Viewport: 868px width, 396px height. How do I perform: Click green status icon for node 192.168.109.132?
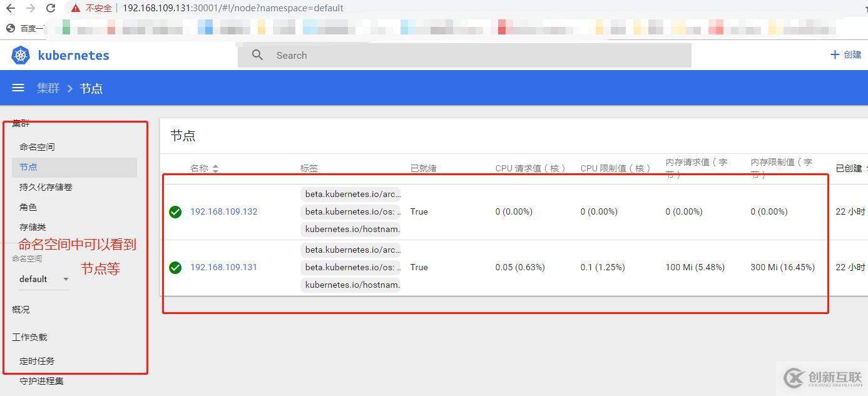(175, 212)
